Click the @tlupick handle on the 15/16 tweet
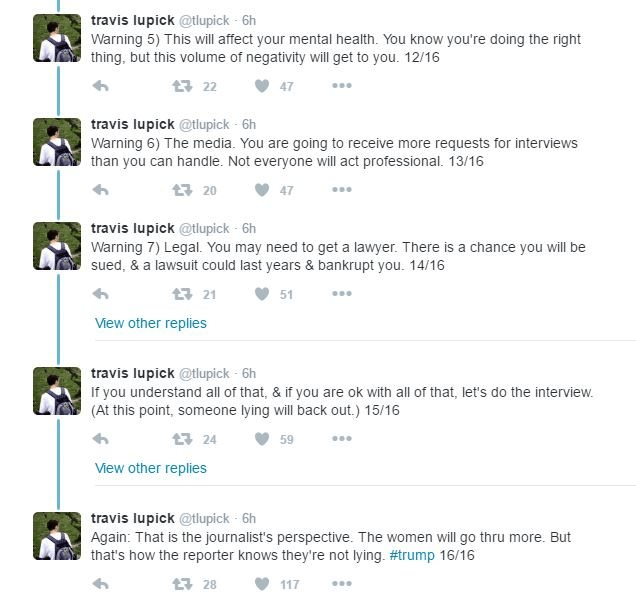Viewport: 636px width, 601px height. tap(205, 373)
